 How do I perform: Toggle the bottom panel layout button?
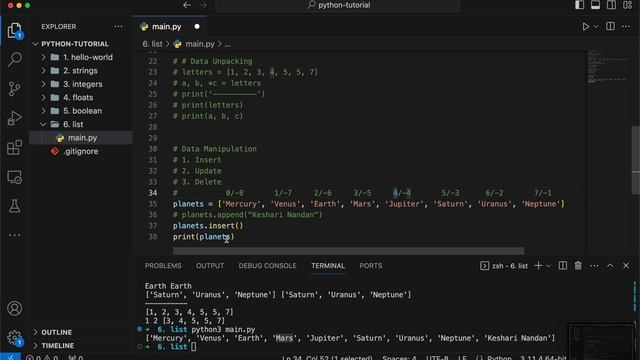[x=596, y=5]
